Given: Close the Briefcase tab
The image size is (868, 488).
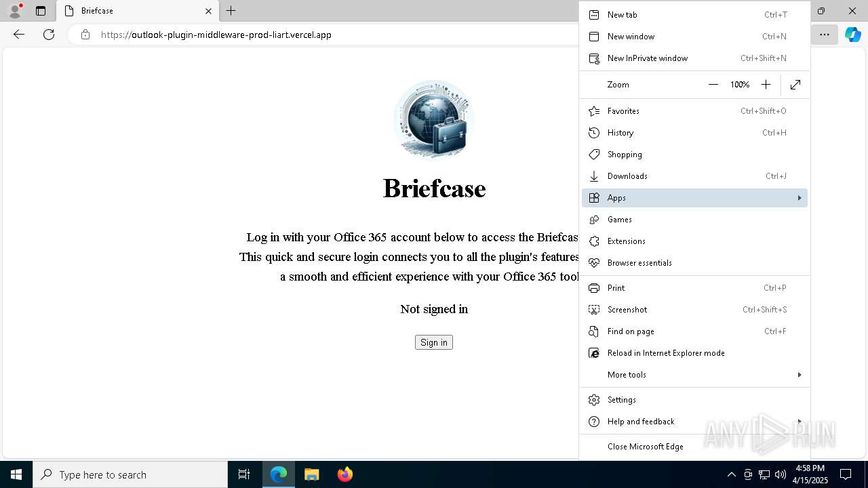Looking at the screenshot, I should point(208,11).
